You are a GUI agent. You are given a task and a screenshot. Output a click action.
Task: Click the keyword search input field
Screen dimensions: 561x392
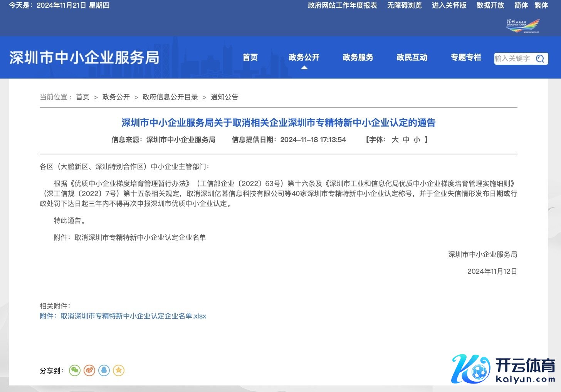(513, 59)
